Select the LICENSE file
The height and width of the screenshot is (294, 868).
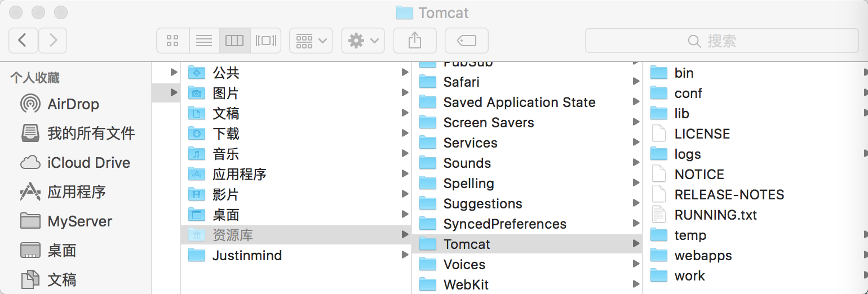click(755, 133)
